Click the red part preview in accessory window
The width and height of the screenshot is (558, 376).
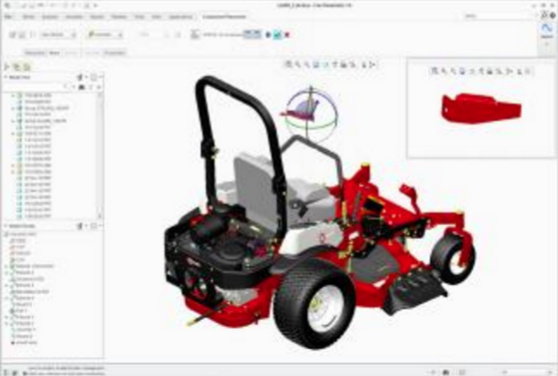(481, 108)
